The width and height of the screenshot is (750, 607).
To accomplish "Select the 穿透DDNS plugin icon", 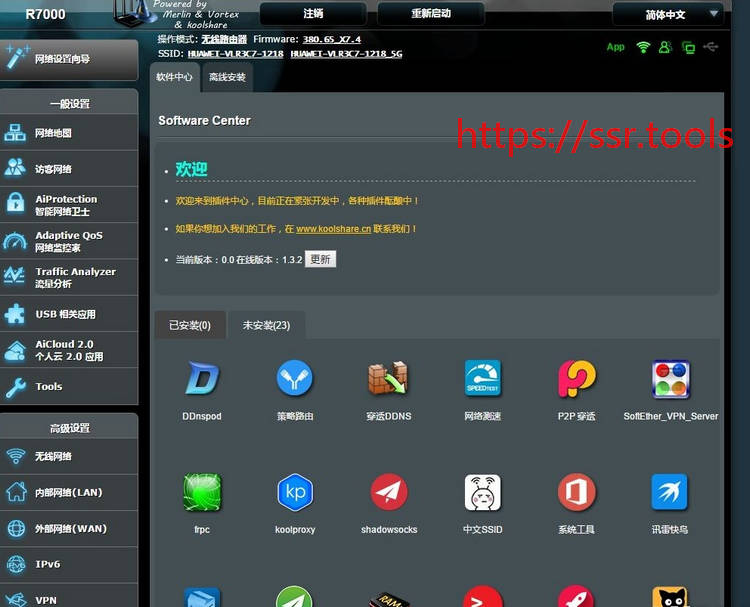I will click(388, 380).
